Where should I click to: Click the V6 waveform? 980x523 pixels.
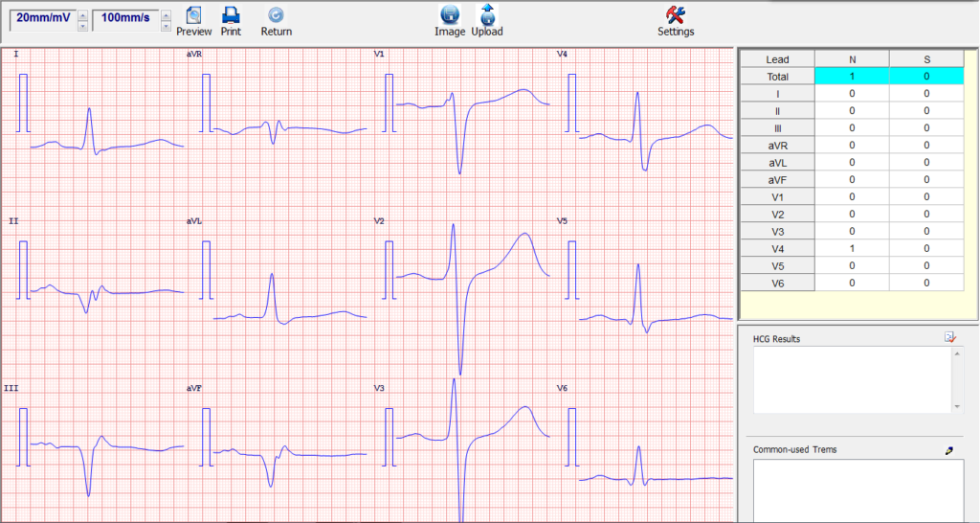pyautogui.click(x=656, y=466)
